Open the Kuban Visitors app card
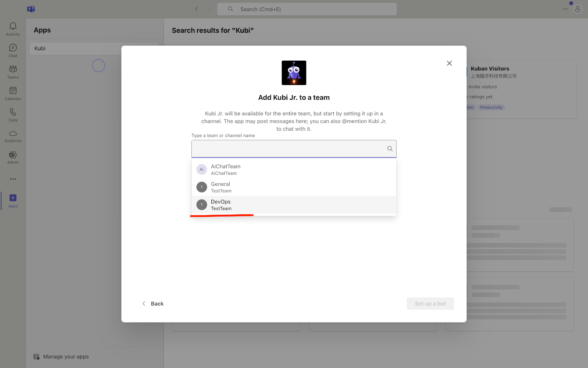Screen dimensions: 588x368 pos(521,89)
